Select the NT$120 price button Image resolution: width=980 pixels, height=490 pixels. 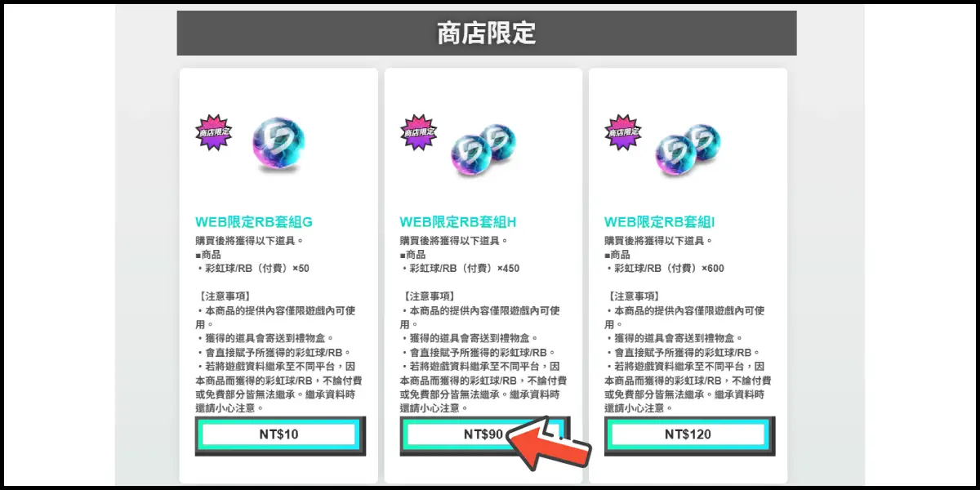click(x=688, y=435)
